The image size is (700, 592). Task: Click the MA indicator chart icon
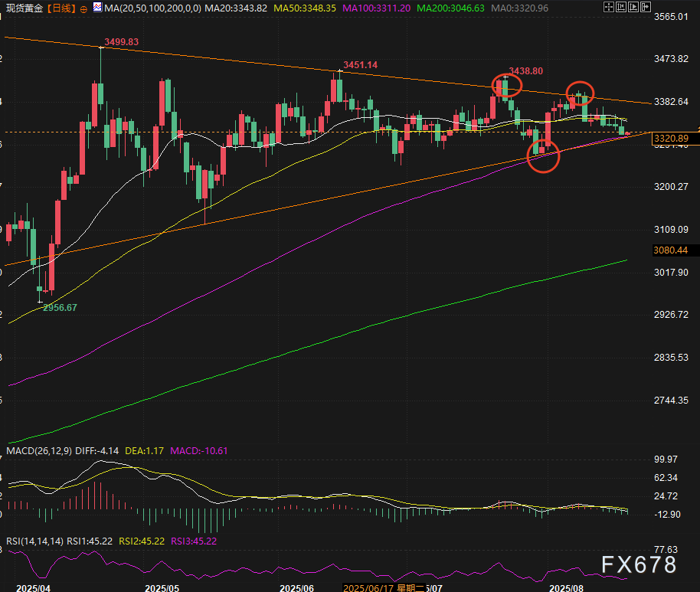point(96,8)
